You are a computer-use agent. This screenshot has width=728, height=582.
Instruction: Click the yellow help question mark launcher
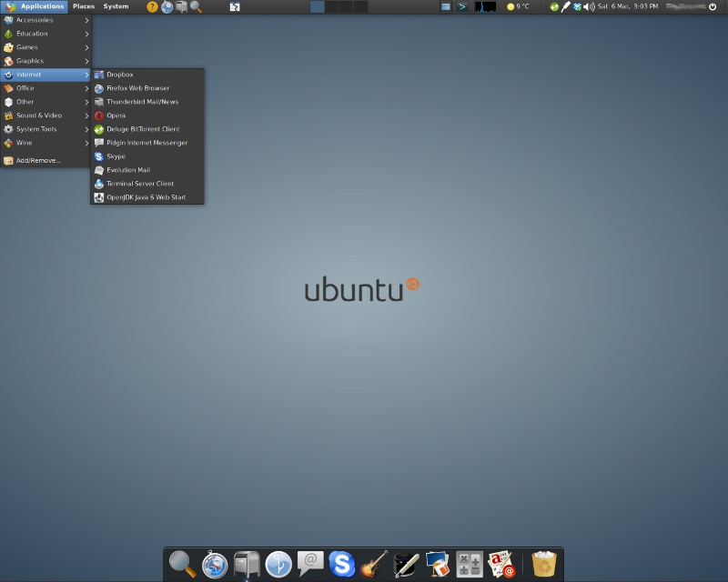(x=152, y=7)
